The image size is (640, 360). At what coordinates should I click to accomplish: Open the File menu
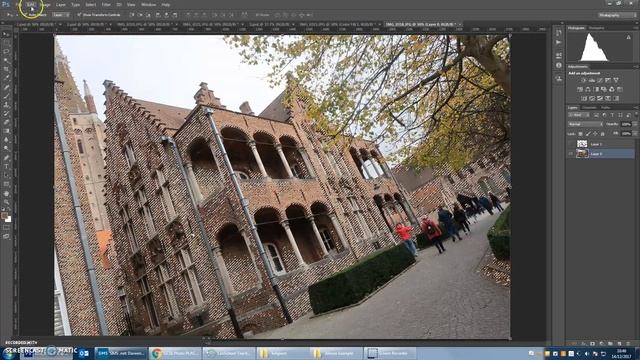(19, 5)
